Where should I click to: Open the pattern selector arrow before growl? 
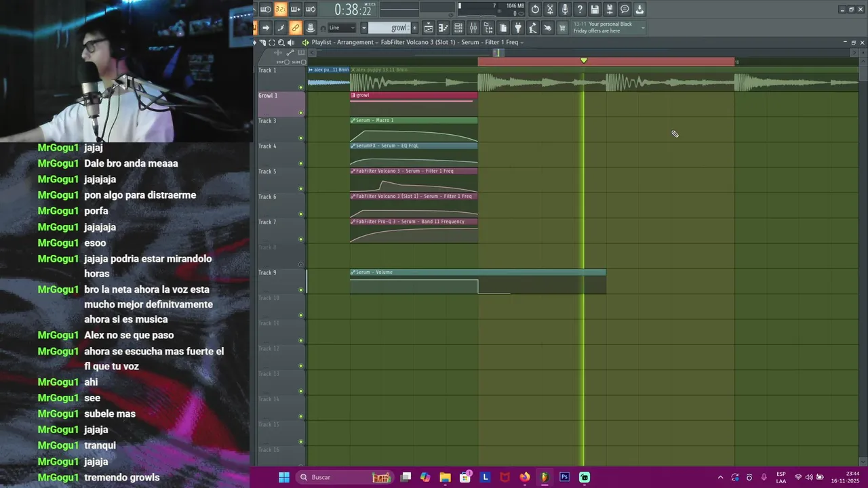pos(363,28)
